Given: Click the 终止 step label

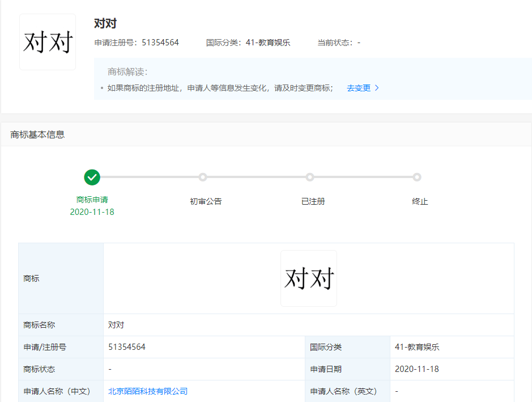Looking at the screenshot, I should pos(420,201).
